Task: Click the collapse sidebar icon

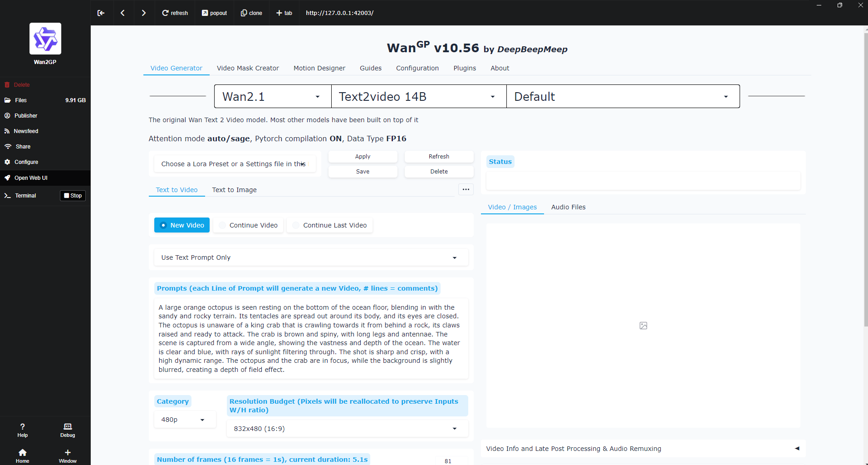Action: (x=101, y=13)
